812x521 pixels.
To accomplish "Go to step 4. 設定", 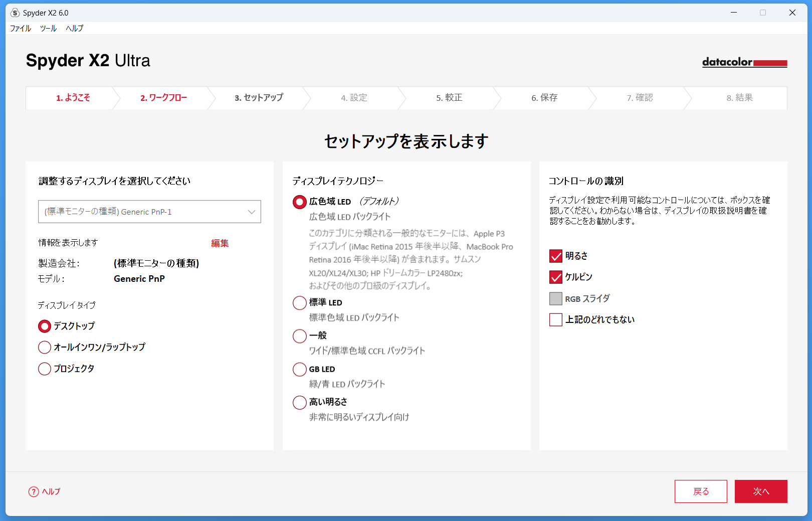I will click(x=354, y=98).
